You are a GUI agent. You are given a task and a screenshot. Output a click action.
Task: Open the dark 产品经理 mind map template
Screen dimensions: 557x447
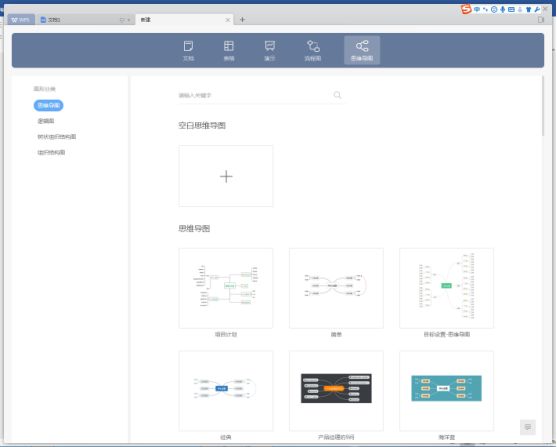click(336, 391)
